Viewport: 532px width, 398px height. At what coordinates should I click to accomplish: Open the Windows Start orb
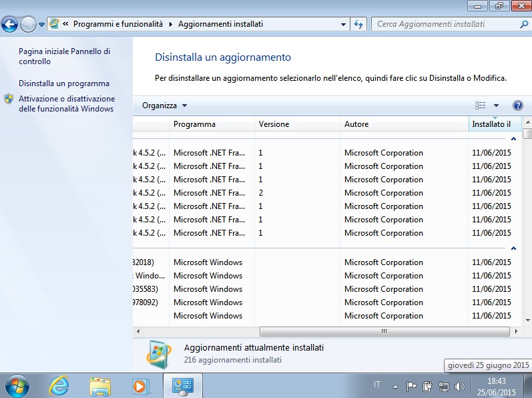(17, 386)
